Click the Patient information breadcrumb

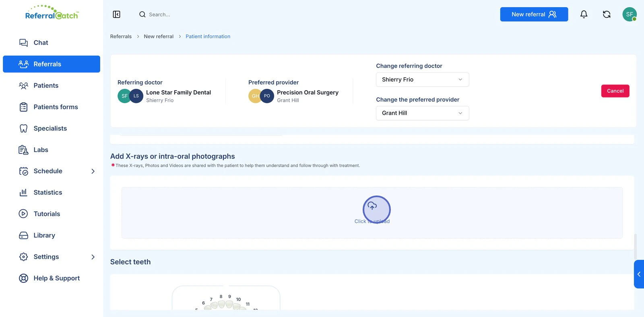(208, 37)
